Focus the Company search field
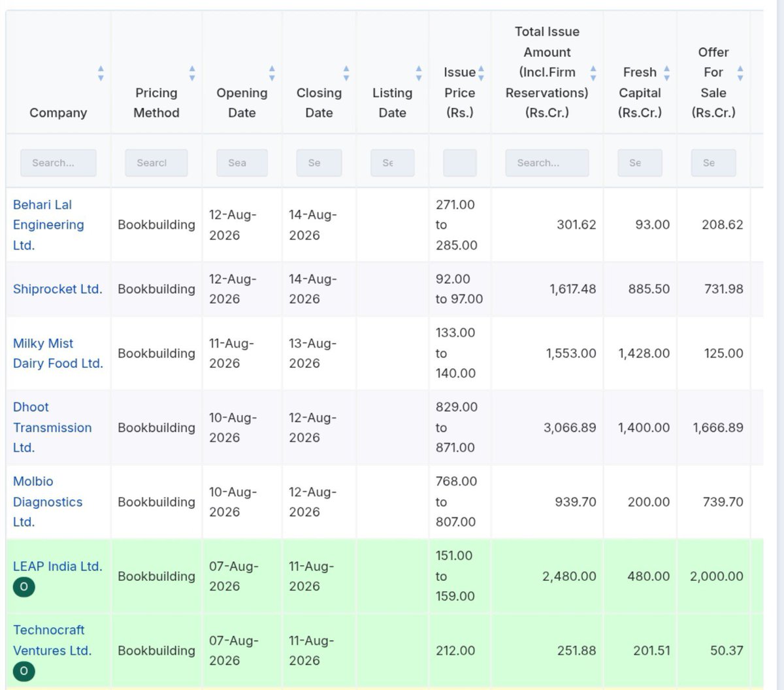This screenshot has width=784, height=690. [58, 163]
